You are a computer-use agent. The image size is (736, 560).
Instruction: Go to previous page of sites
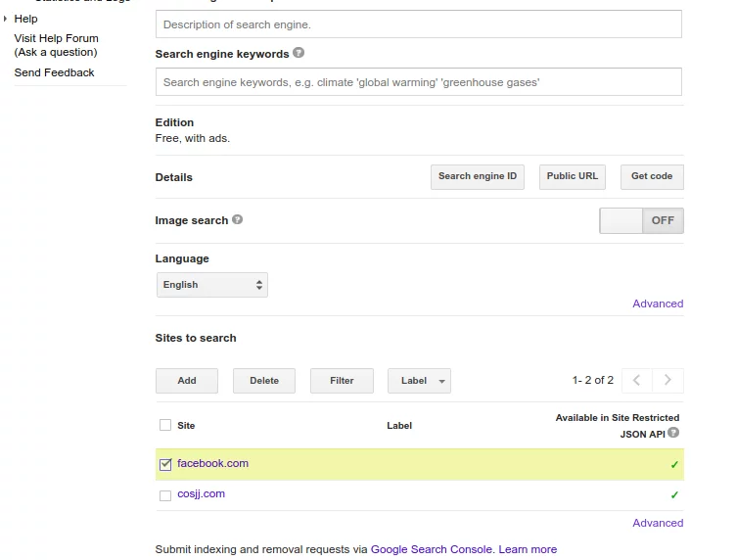(636, 381)
